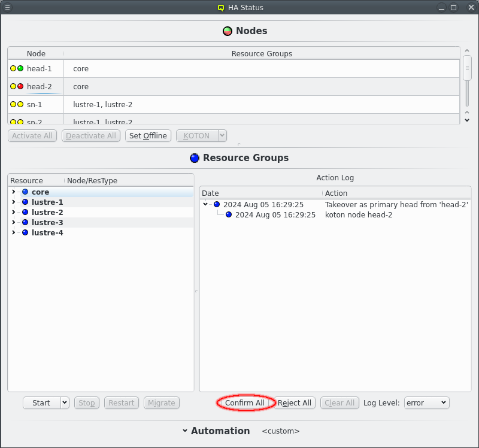The image size is (479, 448).
Task: Click the Date column header in Action Log
Action: point(262,193)
